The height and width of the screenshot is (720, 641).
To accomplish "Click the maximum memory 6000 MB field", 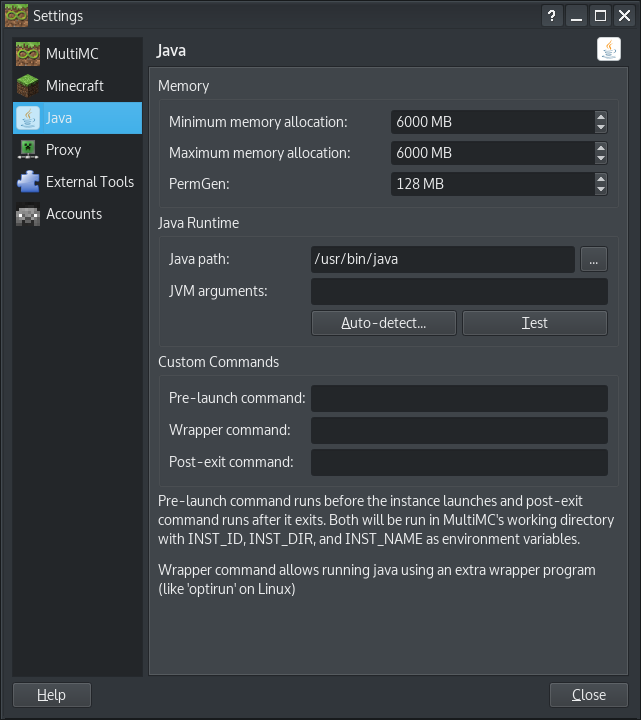I will [493, 153].
